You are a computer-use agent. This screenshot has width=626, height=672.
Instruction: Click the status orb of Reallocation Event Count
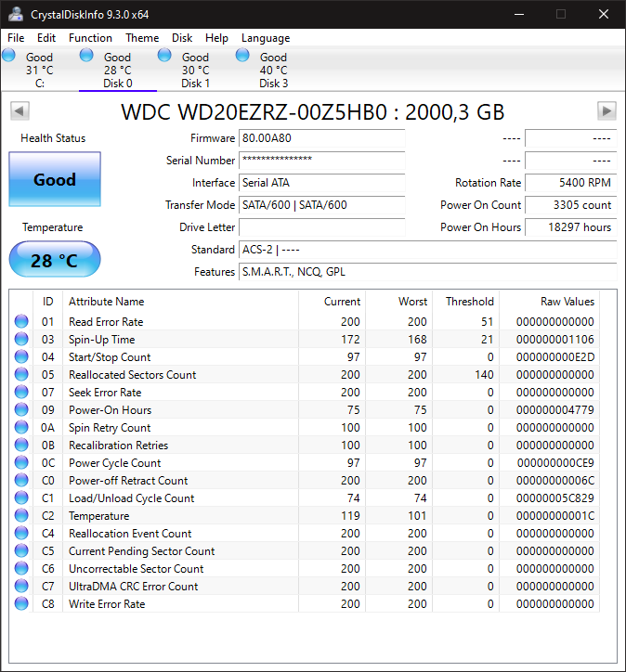pos(21,533)
